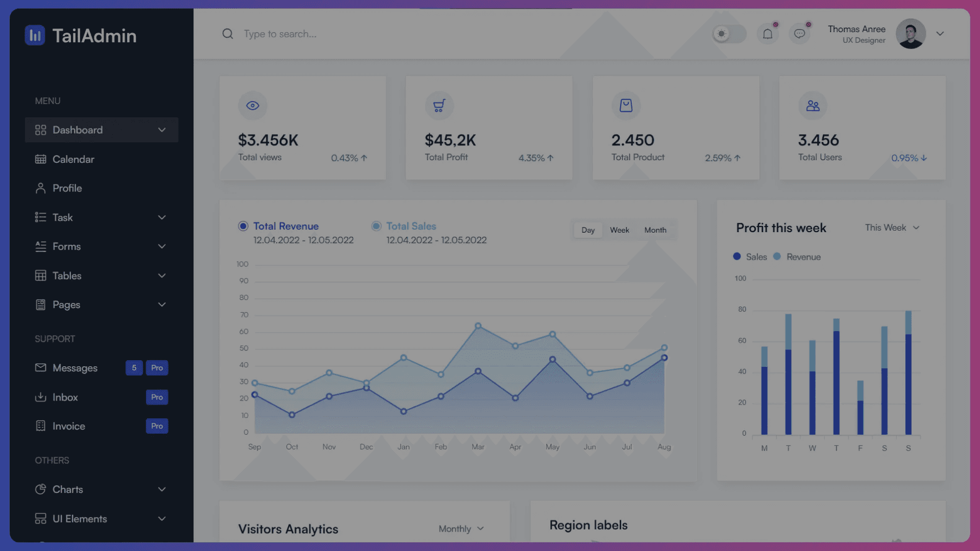Screen dimensions: 980x551
Task: Click the TailAdmin logo icon
Action: click(35, 35)
